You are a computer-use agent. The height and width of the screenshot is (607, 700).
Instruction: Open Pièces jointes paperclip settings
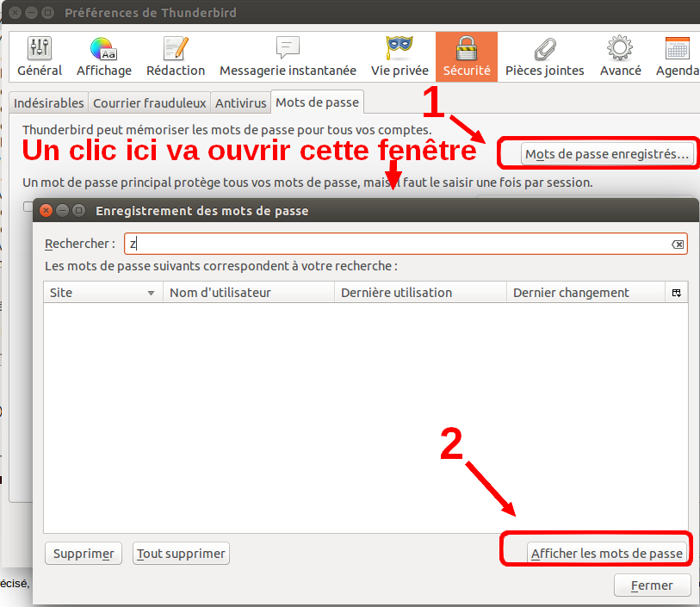pyautogui.click(x=544, y=57)
